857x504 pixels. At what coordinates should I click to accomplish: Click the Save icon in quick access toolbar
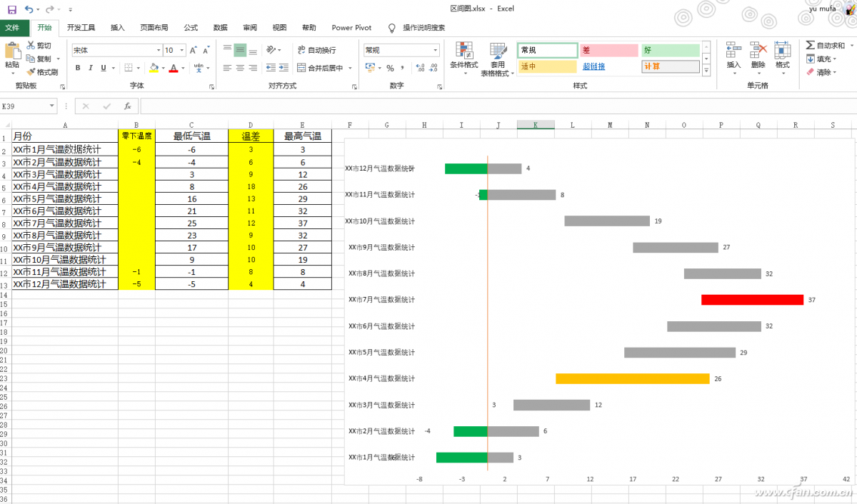11,9
